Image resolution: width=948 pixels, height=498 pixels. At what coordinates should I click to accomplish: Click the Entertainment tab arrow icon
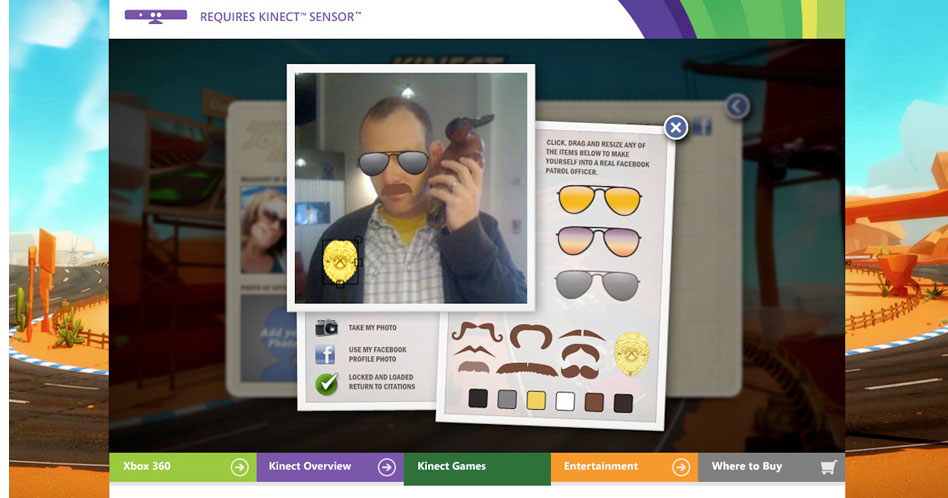[x=681, y=467]
